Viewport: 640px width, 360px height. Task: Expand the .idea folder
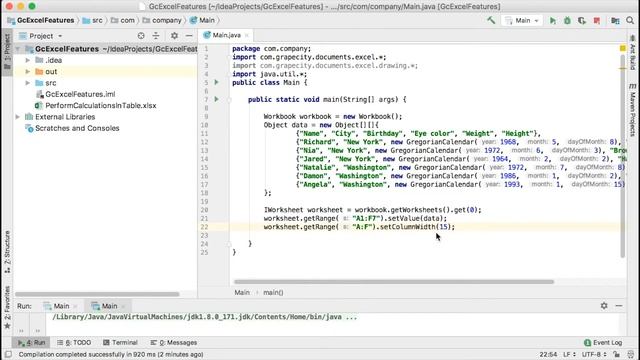[28, 60]
